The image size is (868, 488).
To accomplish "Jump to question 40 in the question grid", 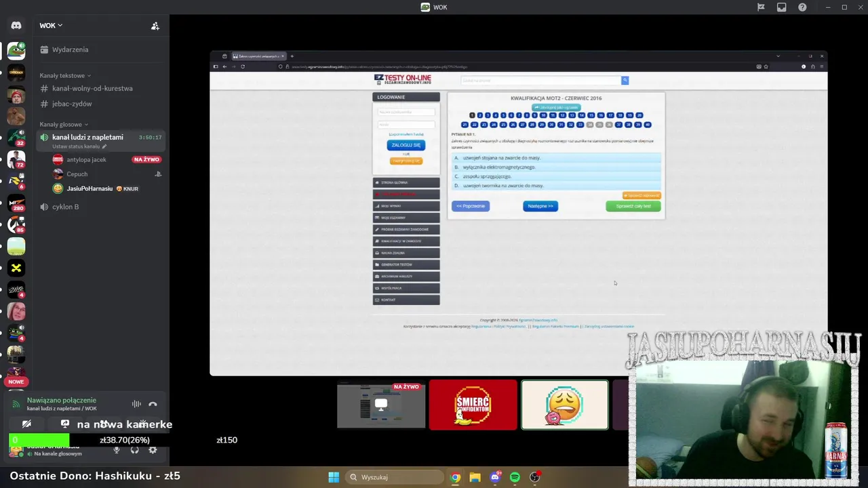I will coord(648,125).
